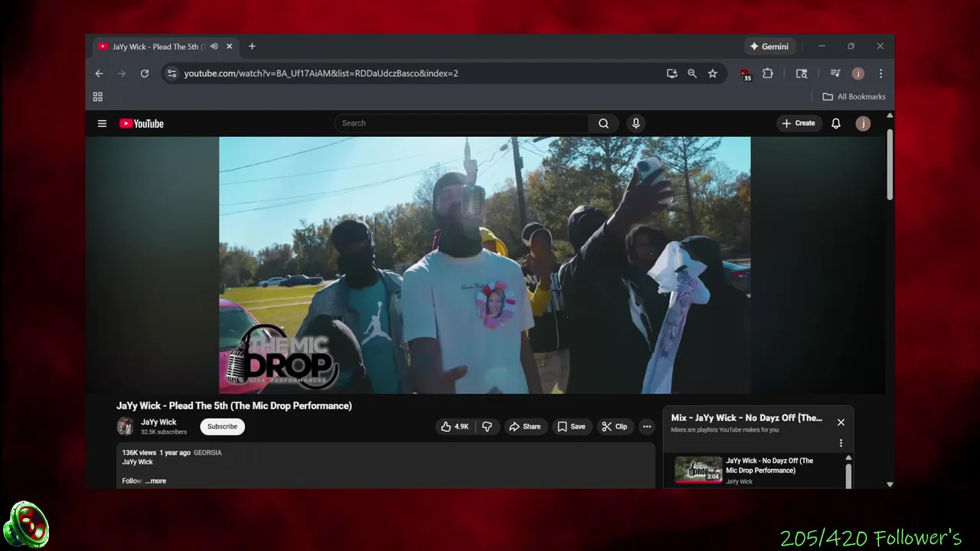Open more actions ellipsis beside Clip

[647, 426]
